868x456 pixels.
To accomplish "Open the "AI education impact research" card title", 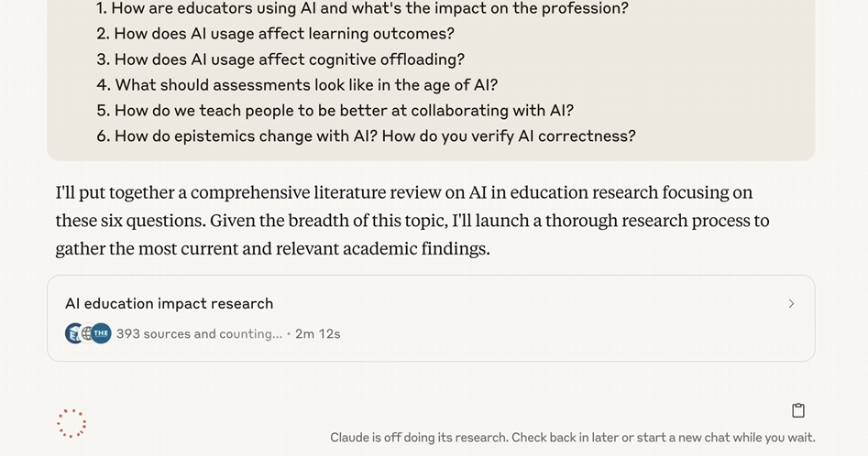I will [x=169, y=303].
